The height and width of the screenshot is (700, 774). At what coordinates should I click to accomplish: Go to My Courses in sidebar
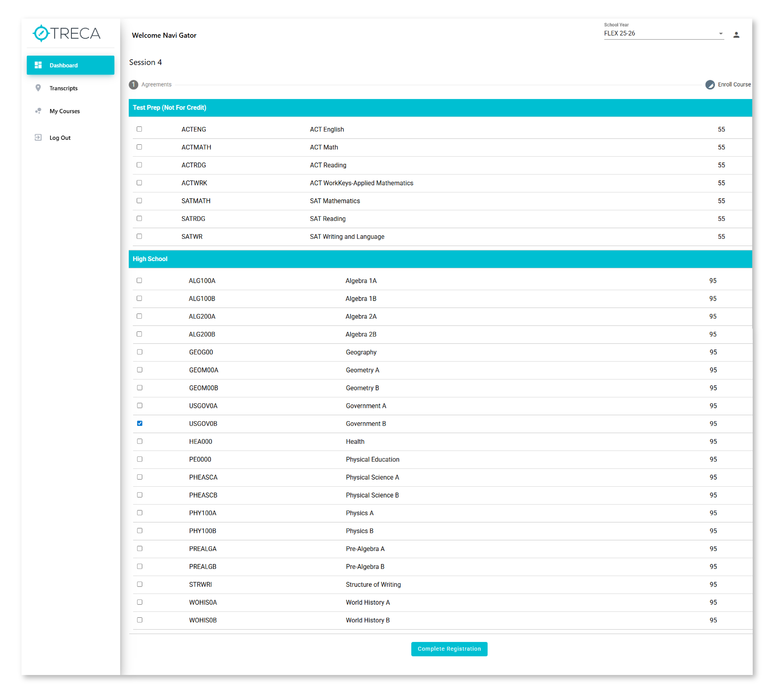pyautogui.click(x=65, y=111)
